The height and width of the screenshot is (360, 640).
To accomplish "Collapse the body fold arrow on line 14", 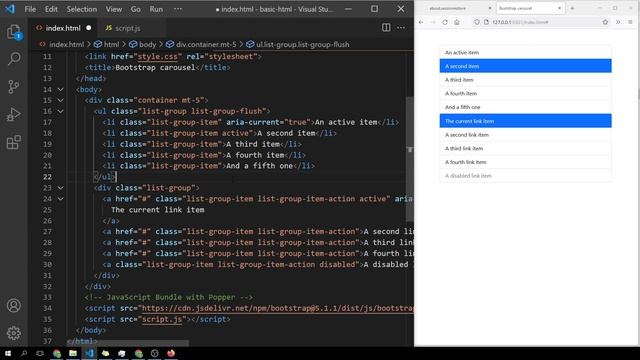I will coord(60,89).
